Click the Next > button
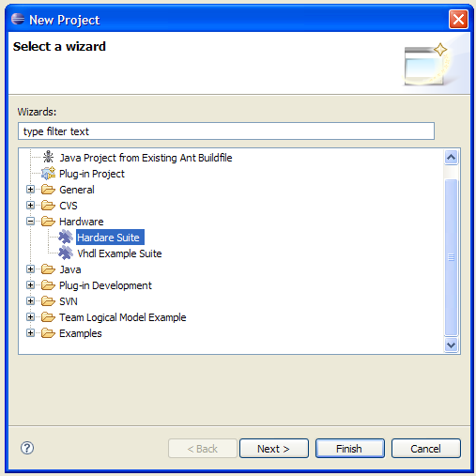 pyautogui.click(x=274, y=449)
